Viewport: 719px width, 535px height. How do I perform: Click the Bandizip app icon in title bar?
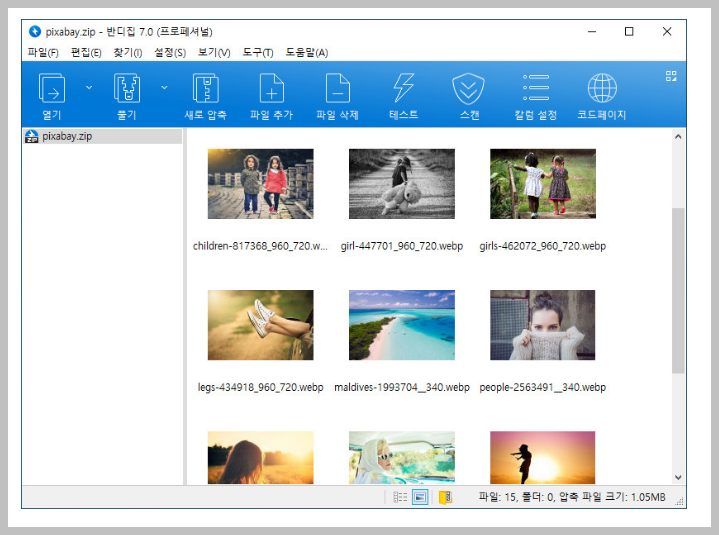click(x=35, y=31)
